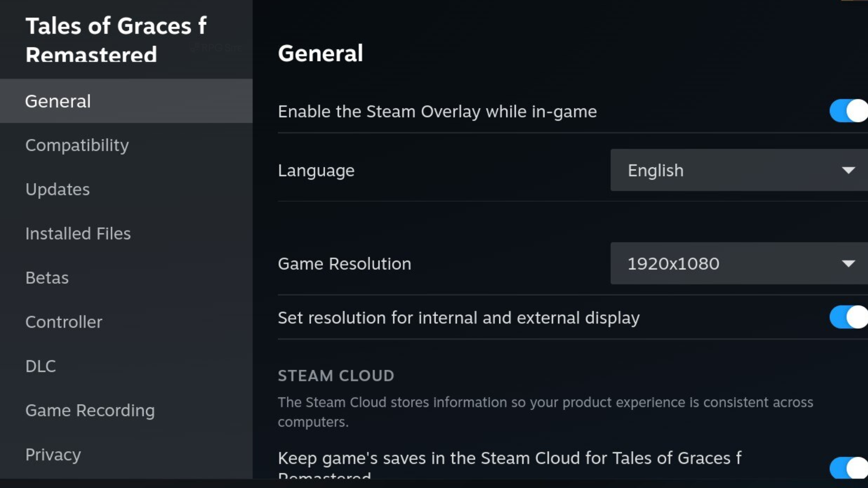Click the arrow icon on Game Resolution dropdown
868x488 pixels.
click(x=849, y=264)
